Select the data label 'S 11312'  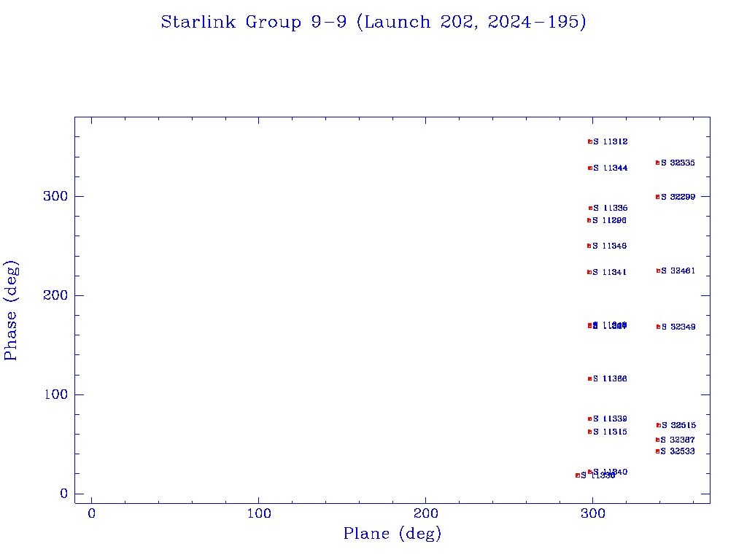click(611, 141)
